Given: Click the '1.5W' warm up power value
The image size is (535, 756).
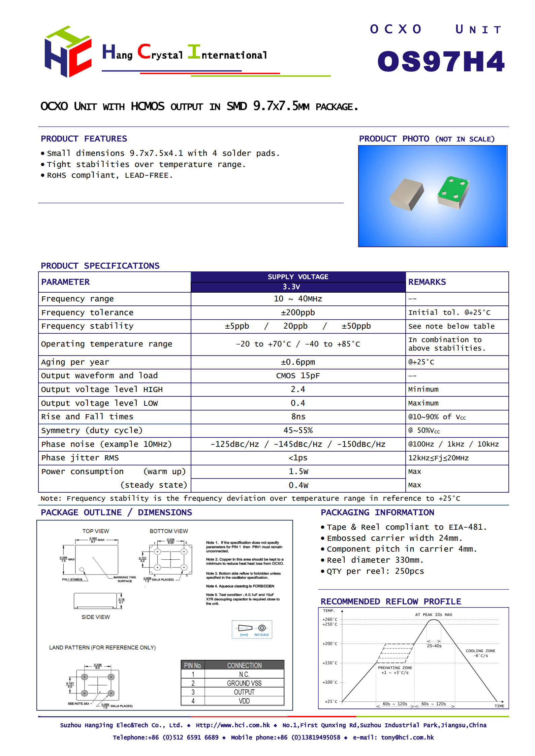Looking at the screenshot, I should coord(298,471).
